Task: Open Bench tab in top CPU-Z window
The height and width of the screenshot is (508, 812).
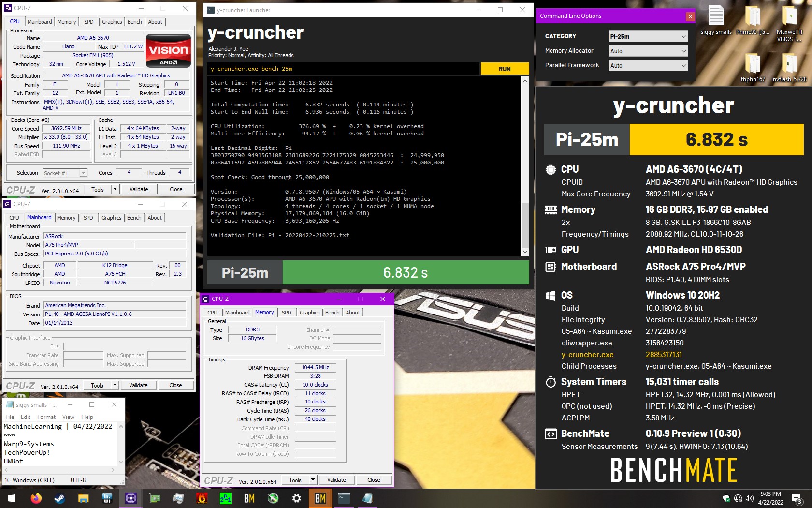Action: (x=135, y=22)
